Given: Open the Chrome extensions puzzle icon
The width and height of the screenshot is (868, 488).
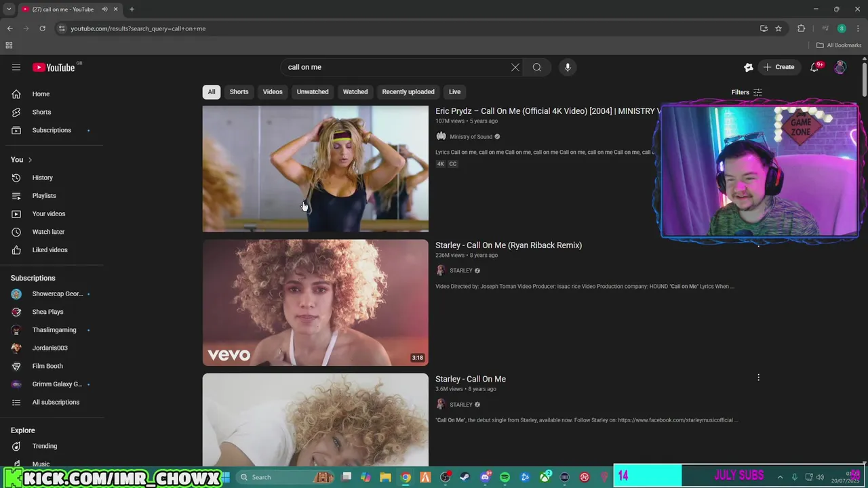Looking at the screenshot, I should [x=802, y=28].
